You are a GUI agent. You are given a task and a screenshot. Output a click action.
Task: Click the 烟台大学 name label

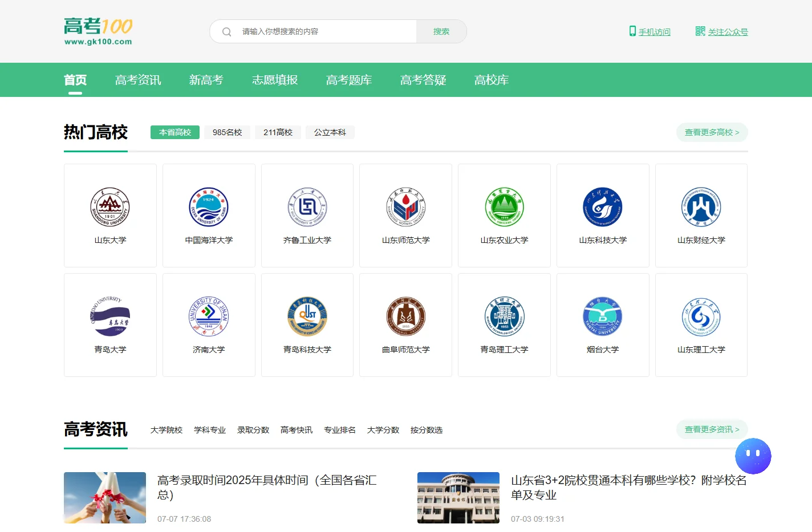(603, 350)
